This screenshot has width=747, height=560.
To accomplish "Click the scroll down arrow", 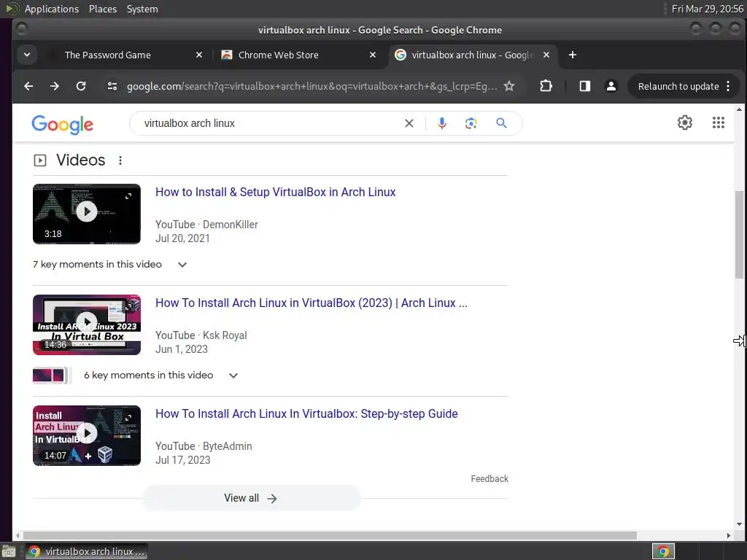I will (x=739, y=524).
